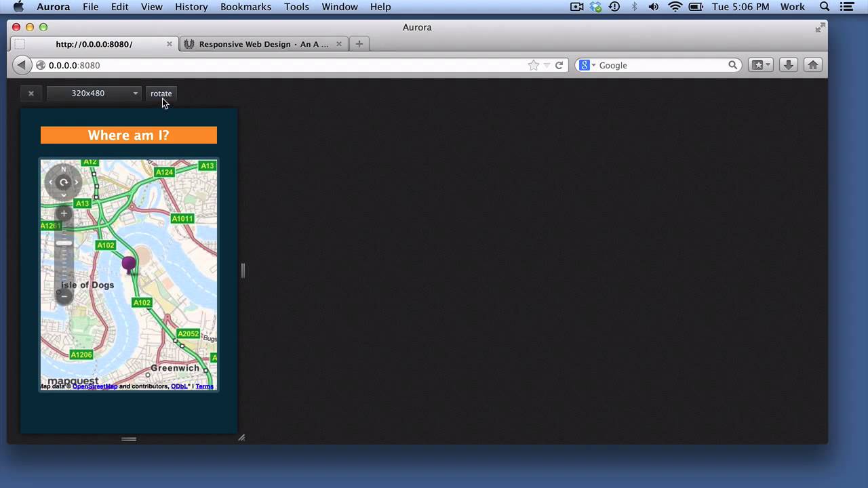The width and height of the screenshot is (868, 488).
Task: Open the Work user menu
Action: [x=792, y=7]
